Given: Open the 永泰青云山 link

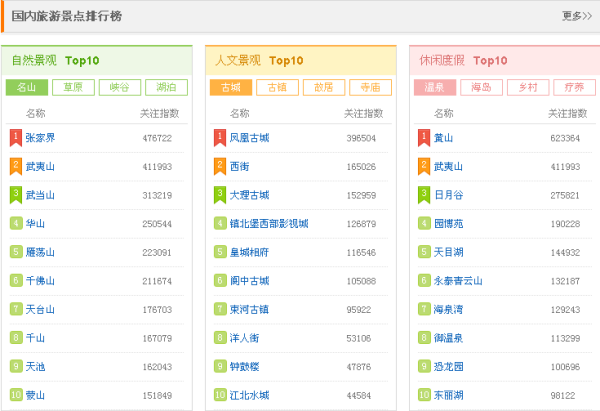Looking at the screenshot, I should (x=458, y=281).
